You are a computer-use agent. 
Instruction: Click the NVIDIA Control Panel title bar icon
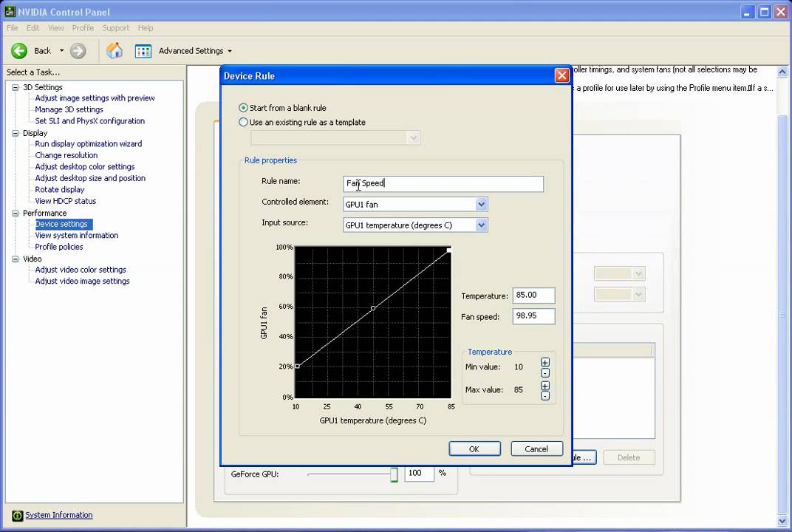click(10, 12)
